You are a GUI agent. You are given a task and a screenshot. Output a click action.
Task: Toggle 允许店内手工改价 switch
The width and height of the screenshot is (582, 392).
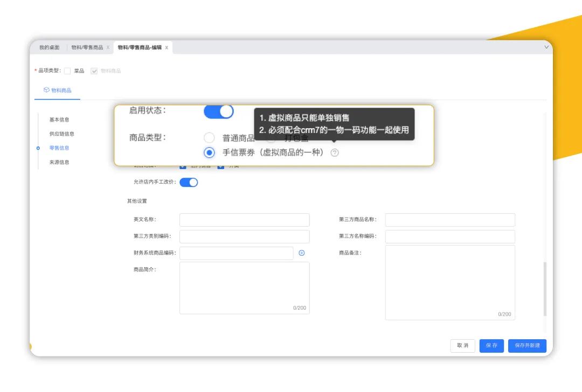point(189,182)
